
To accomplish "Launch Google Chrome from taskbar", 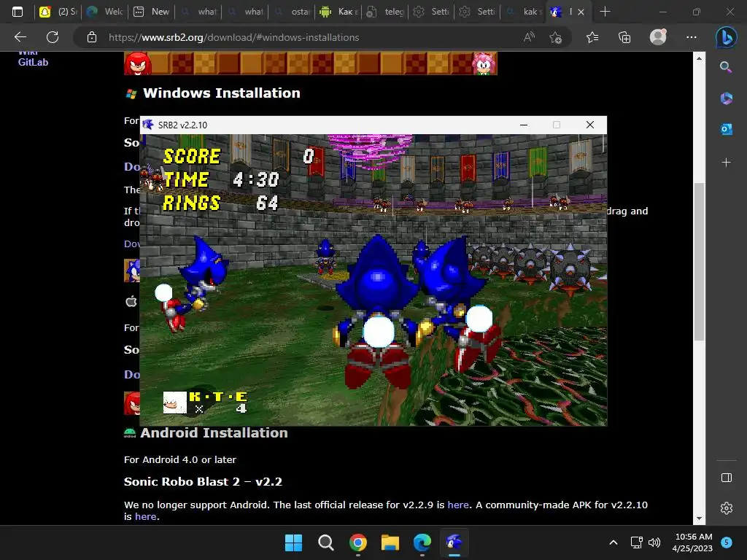I will click(357, 542).
